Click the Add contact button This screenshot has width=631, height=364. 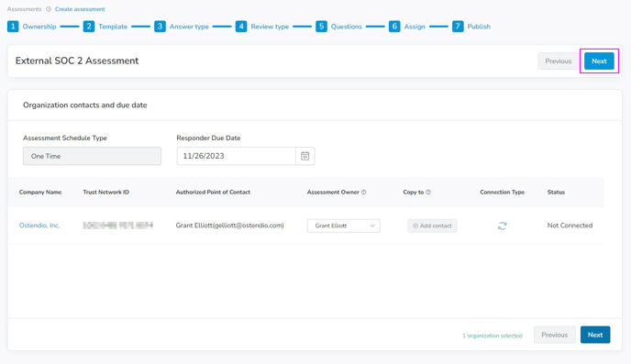(x=432, y=226)
